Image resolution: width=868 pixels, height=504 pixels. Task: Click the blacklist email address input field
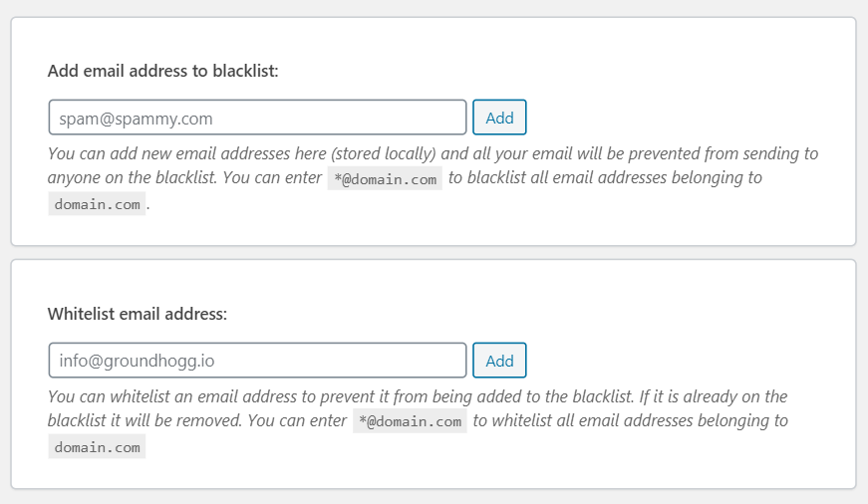coord(257,118)
